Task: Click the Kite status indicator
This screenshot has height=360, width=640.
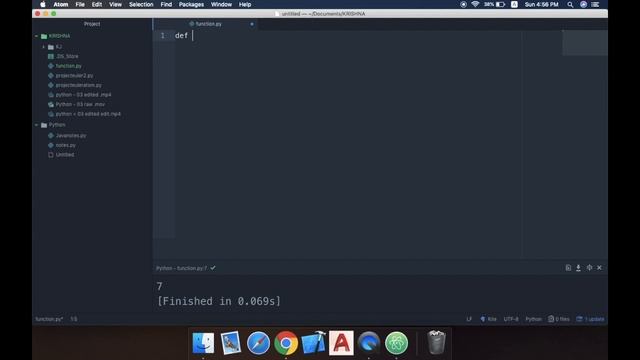Action: pyautogui.click(x=489, y=319)
